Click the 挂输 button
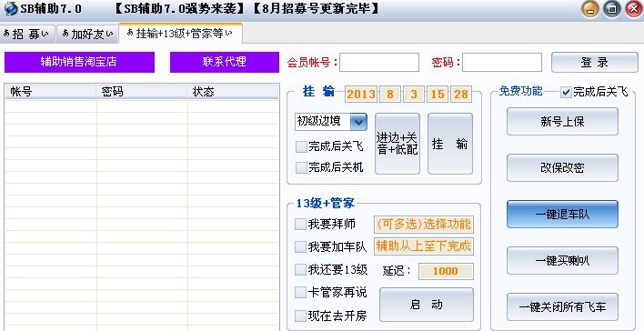This screenshot has width=644, height=331. coord(450,144)
